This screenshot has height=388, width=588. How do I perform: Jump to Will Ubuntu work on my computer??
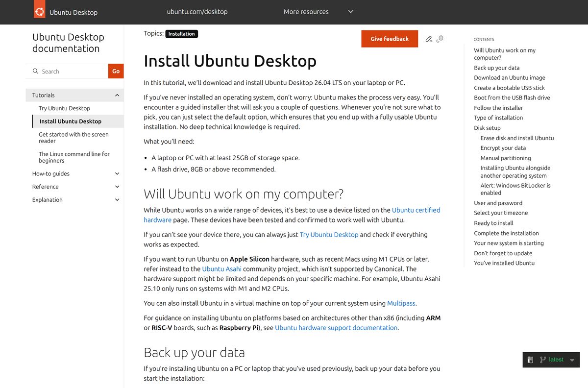(x=505, y=54)
